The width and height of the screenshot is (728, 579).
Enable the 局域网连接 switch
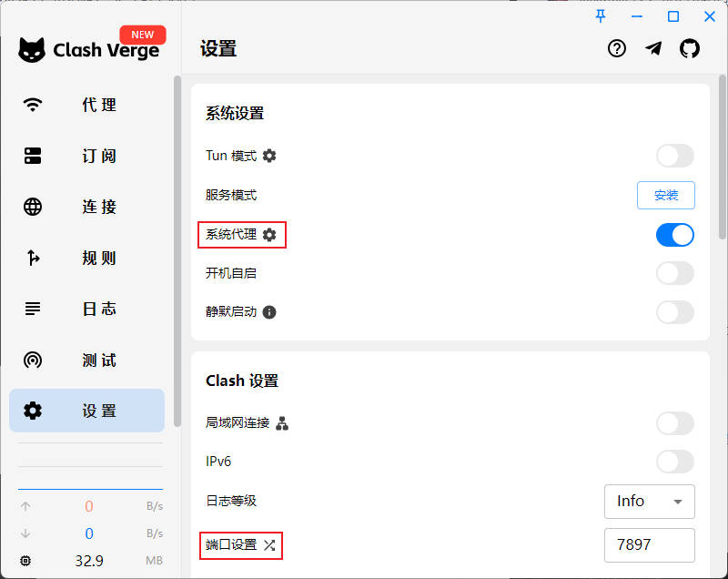(x=675, y=423)
